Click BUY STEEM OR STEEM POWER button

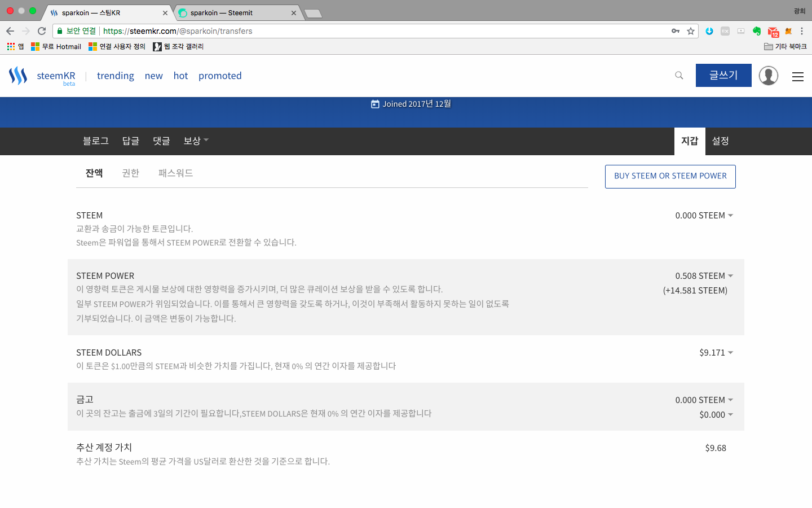(670, 176)
